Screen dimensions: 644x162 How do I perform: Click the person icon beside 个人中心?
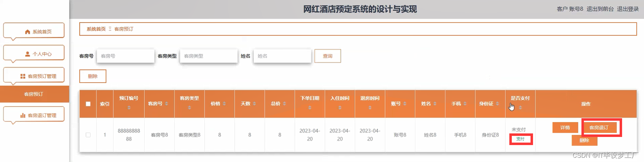coord(28,54)
